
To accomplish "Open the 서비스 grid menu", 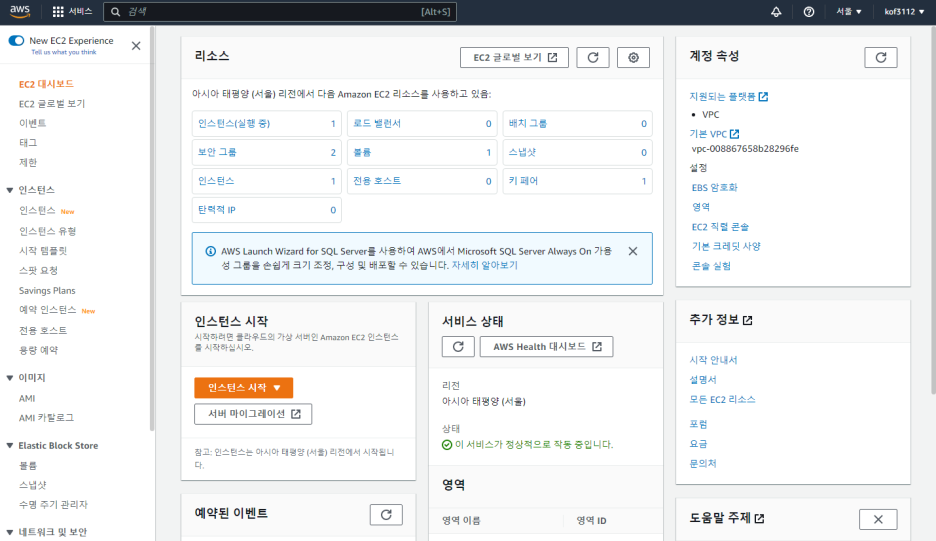I will 72,11.
